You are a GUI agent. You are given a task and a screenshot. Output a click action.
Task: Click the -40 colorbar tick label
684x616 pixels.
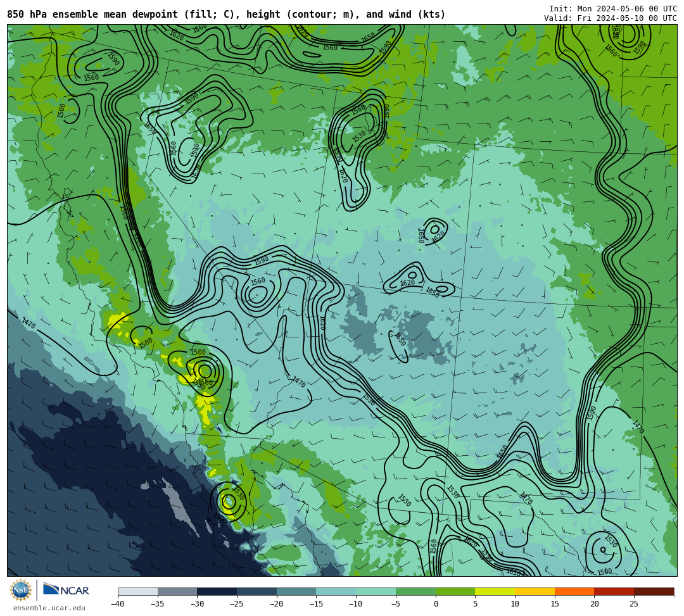(x=118, y=604)
